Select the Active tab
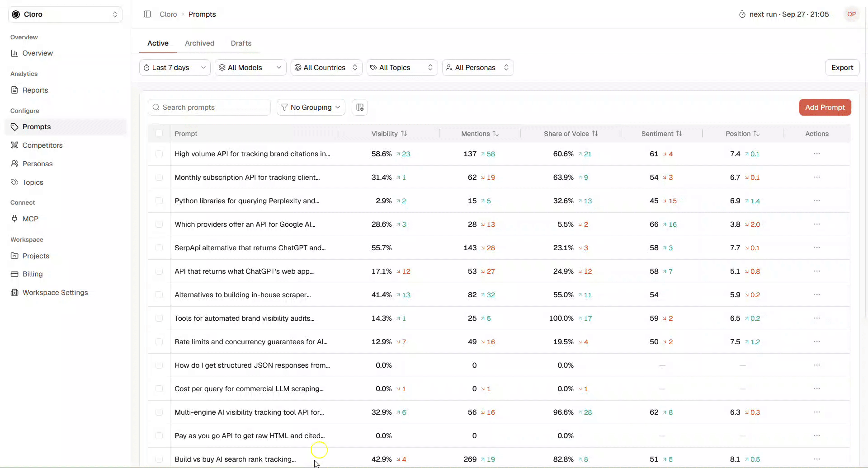This screenshot has width=868, height=468. (158, 43)
